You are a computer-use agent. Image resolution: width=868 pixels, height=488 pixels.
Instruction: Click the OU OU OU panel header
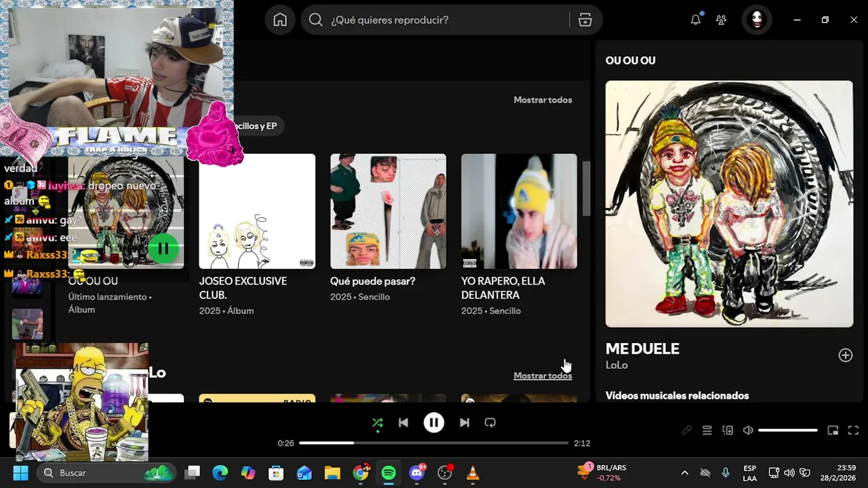pos(630,60)
